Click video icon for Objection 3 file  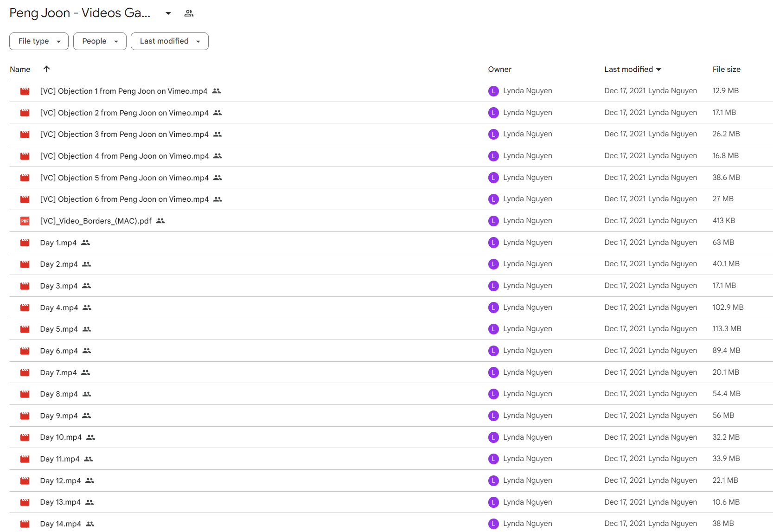25,134
